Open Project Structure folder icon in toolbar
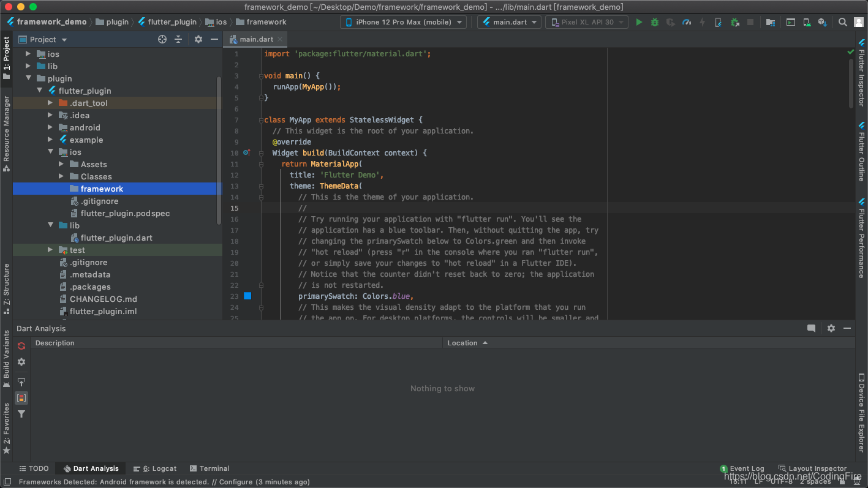 771,22
